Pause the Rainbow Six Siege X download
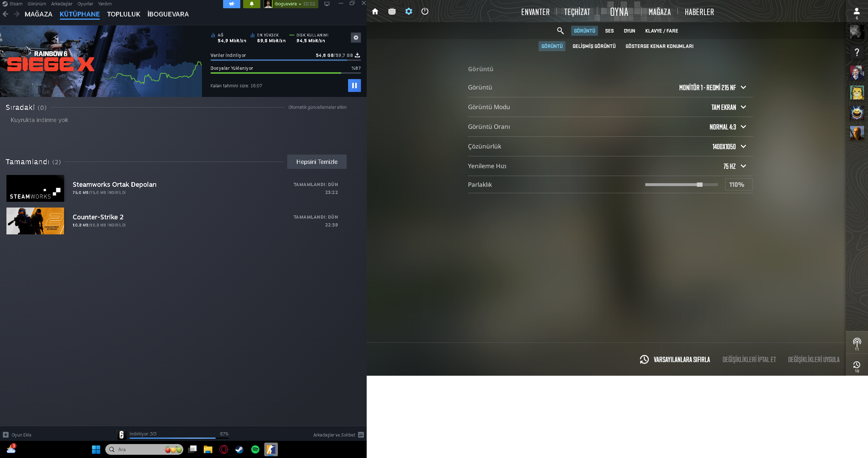The width and height of the screenshot is (868, 458). coord(355,86)
